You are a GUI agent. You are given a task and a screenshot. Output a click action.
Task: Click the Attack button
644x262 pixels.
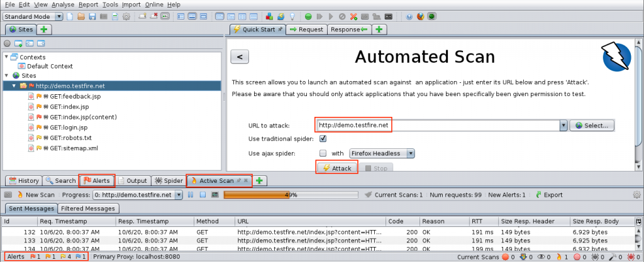point(337,168)
